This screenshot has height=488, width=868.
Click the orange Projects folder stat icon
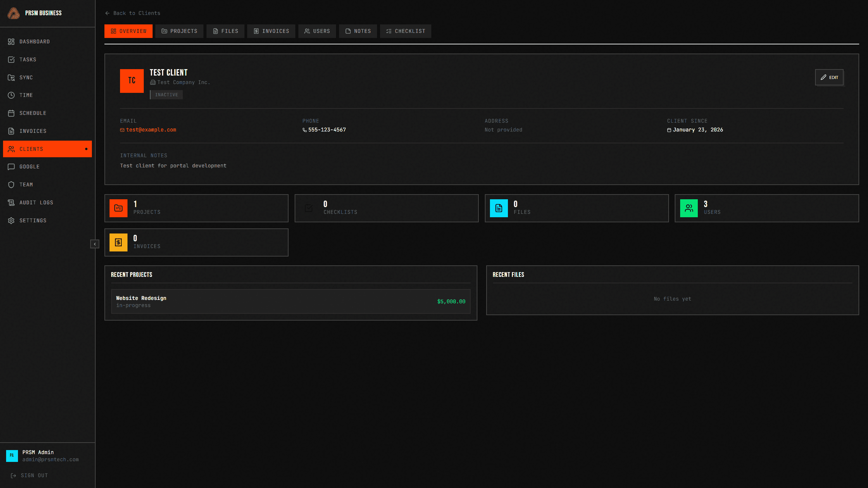click(x=118, y=208)
